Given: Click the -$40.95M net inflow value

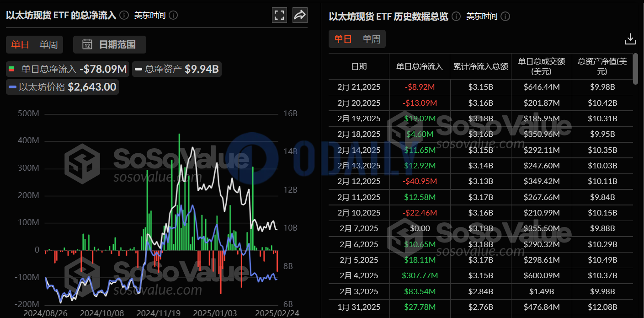Looking at the screenshot, I should [420, 181].
